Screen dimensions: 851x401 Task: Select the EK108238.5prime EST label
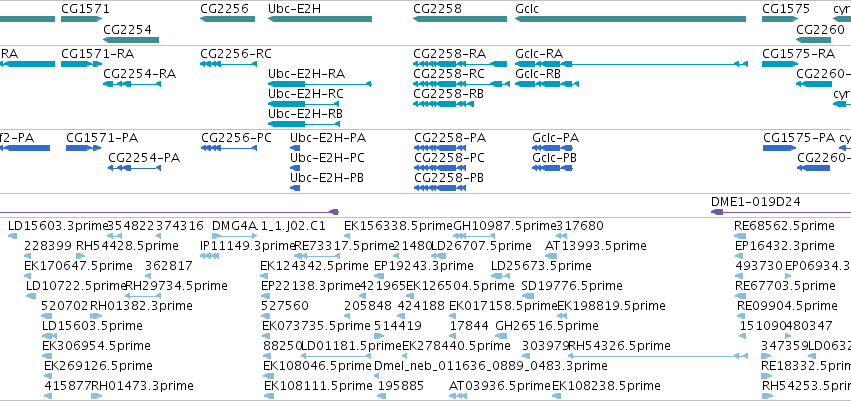[606, 386]
